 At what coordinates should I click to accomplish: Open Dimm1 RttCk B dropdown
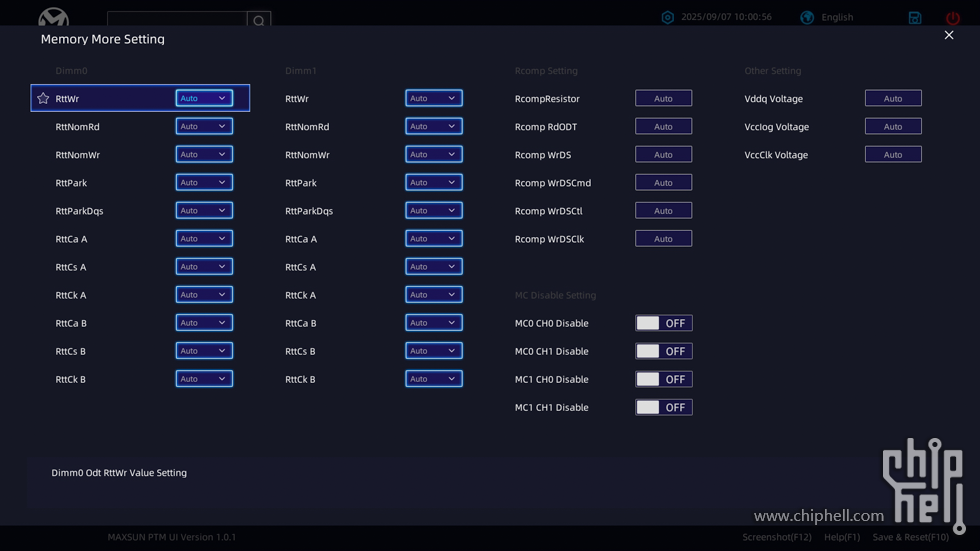coord(434,379)
